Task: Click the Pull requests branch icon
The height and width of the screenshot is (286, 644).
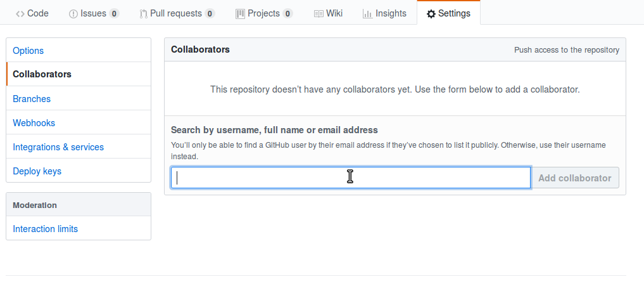Action: point(143,14)
